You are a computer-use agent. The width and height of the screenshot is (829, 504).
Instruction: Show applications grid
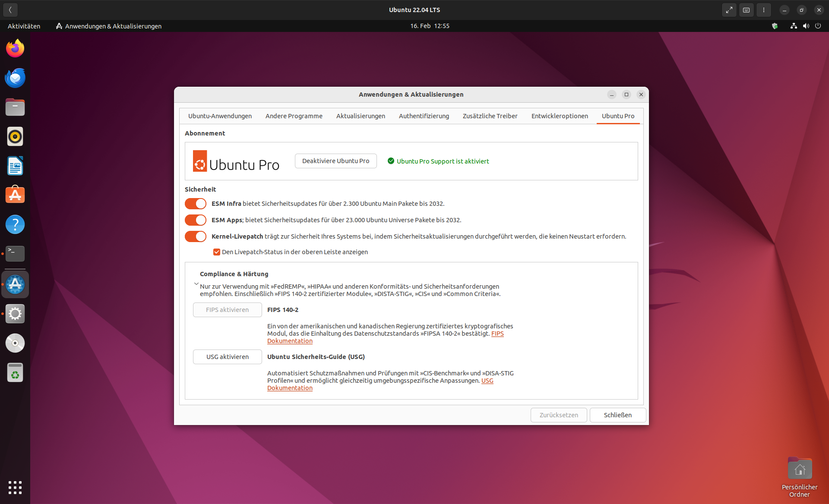point(15,487)
